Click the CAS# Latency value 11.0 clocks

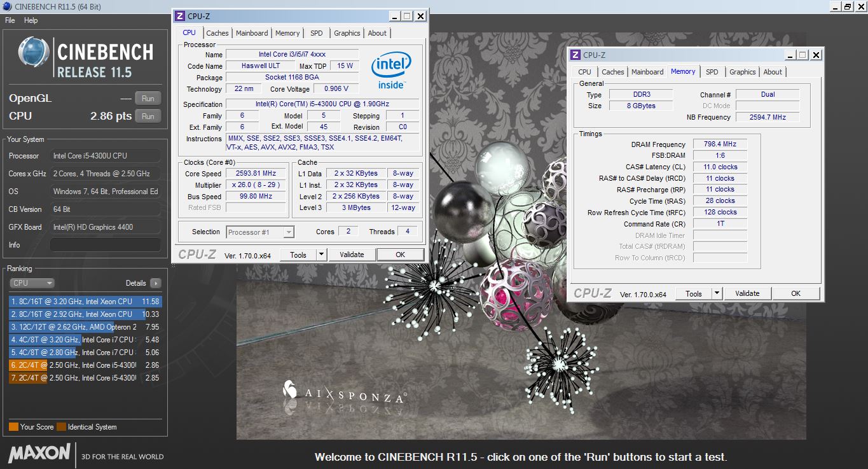click(719, 167)
